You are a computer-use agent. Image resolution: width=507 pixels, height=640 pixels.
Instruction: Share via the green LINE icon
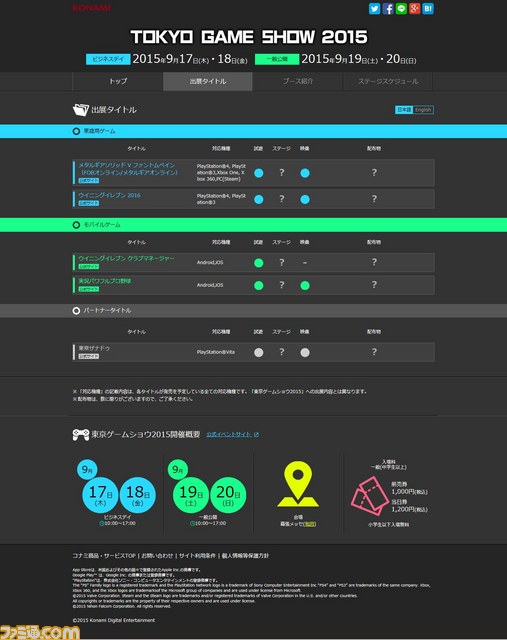coord(401,9)
